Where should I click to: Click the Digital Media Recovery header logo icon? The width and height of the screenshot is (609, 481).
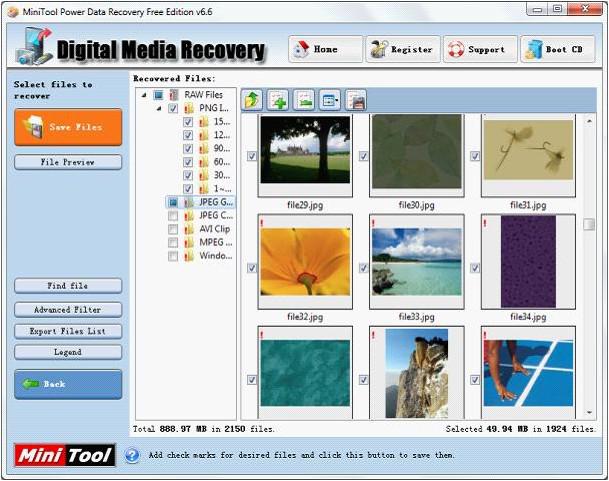point(34,46)
